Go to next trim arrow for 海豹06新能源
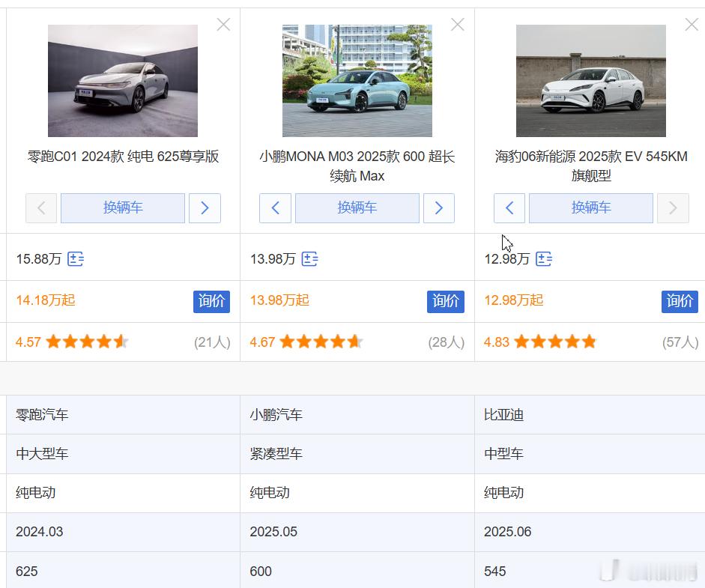Screen dimensions: 705x588 tap(673, 207)
